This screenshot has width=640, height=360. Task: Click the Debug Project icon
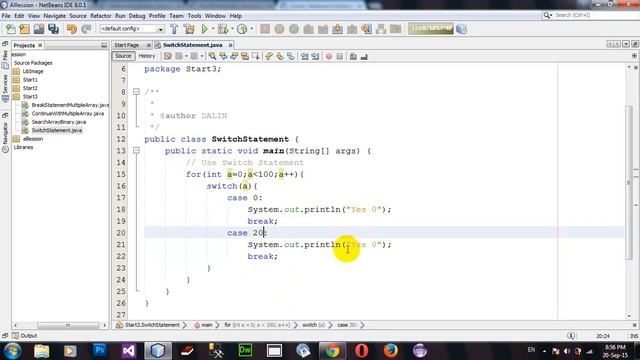coord(223,29)
